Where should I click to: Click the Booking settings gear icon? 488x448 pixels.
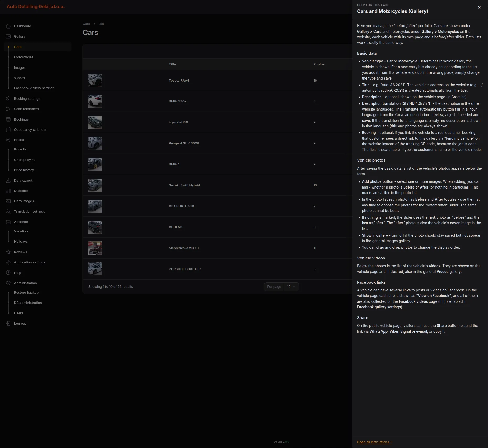click(x=8, y=99)
